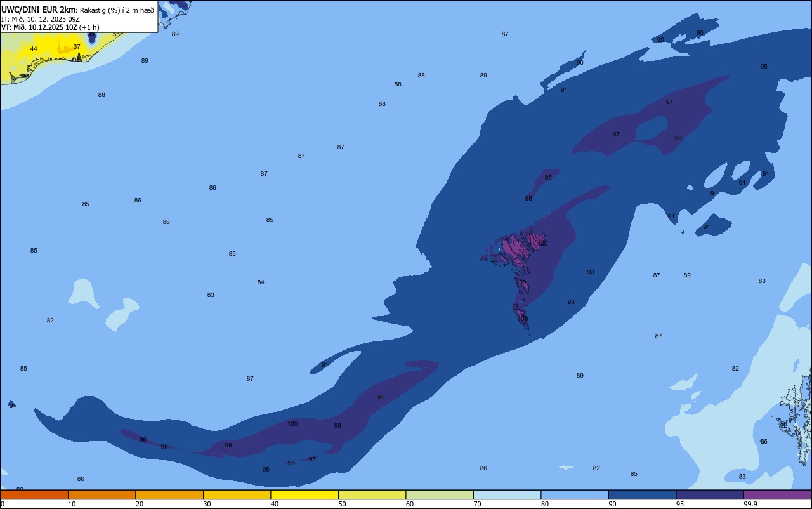The image size is (812, 509).
Task: Select the 95–99.9 navy legend swatch
Action: [710, 494]
